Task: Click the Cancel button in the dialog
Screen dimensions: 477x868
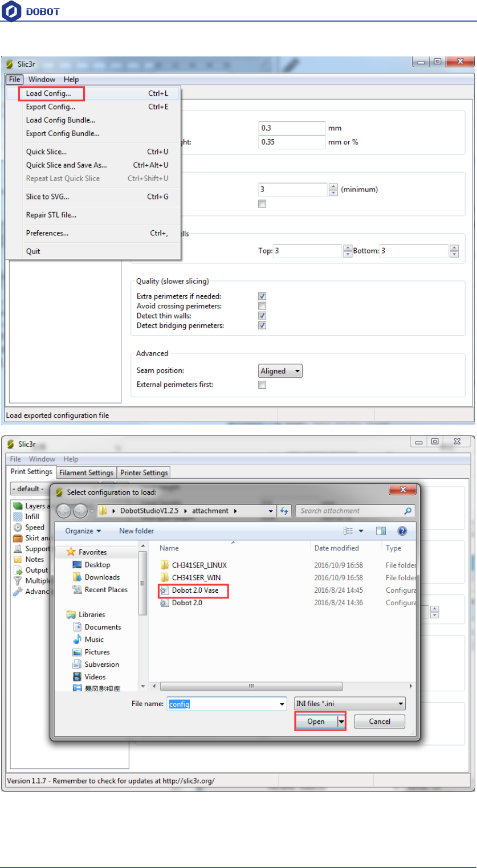Action: click(x=380, y=722)
